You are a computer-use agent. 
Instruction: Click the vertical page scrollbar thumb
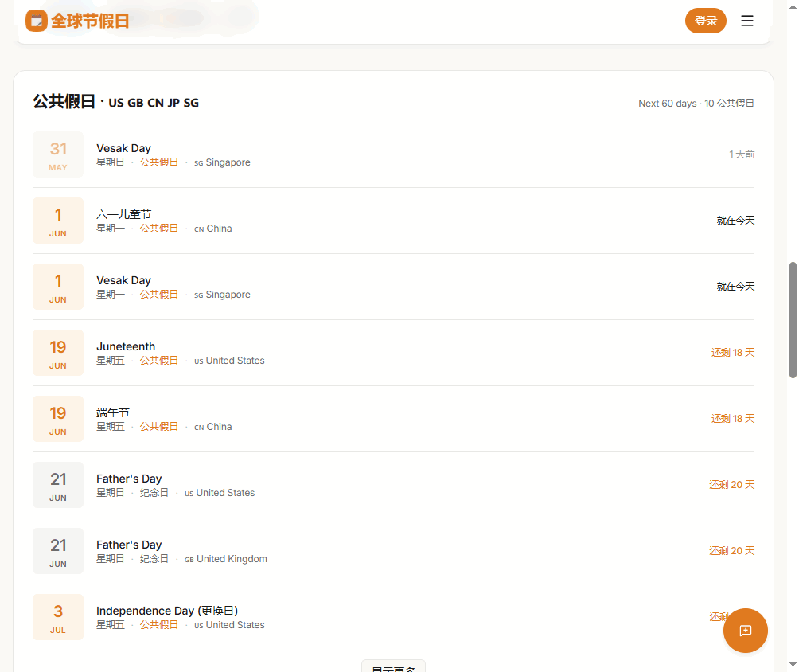(793, 320)
